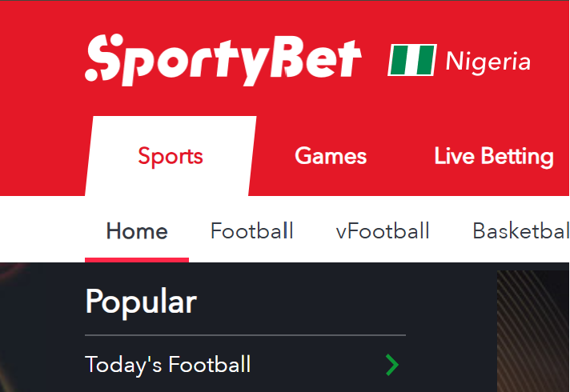This screenshot has height=392, width=570.
Task: Open the Sports main tab
Action: (x=171, y=156)
